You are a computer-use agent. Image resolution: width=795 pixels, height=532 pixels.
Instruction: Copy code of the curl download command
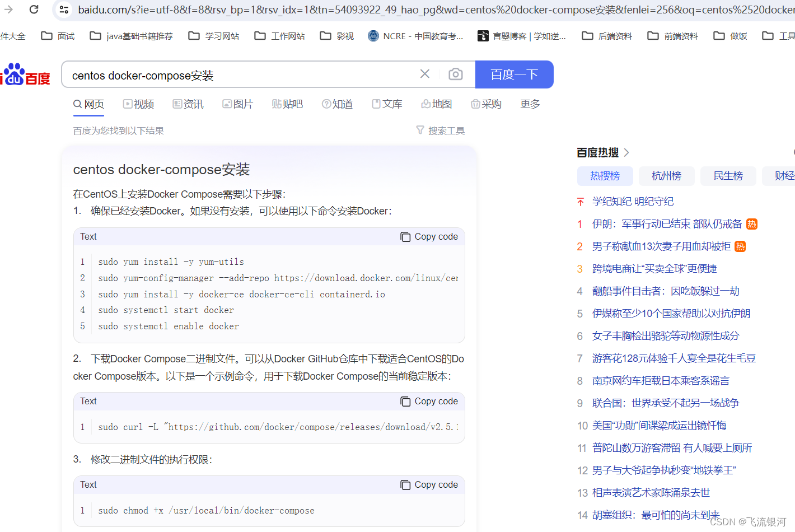coord(429,402)
